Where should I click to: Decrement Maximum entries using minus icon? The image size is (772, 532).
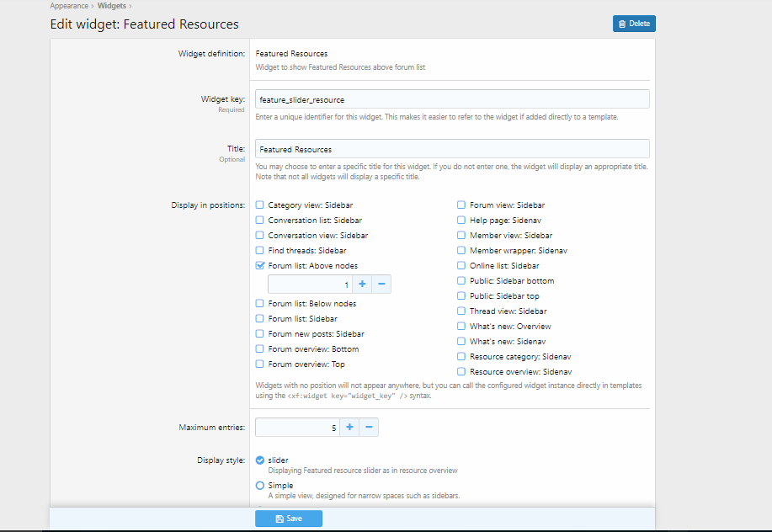coord(369,428)
